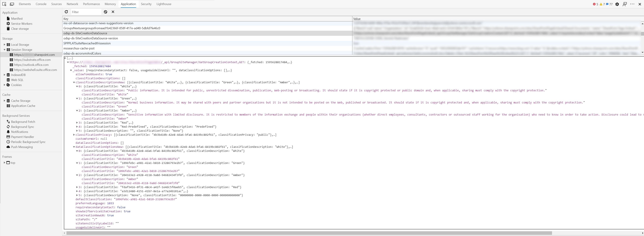Click the error count indicator
This screenshot has height=236, width=644.
tap(595, 4)
